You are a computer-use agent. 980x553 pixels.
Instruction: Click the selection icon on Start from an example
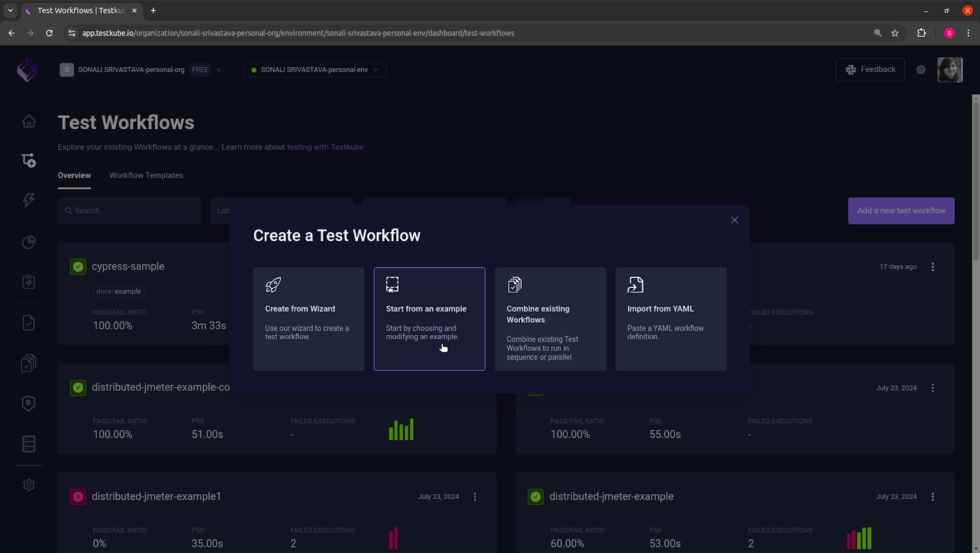[393, 285]
